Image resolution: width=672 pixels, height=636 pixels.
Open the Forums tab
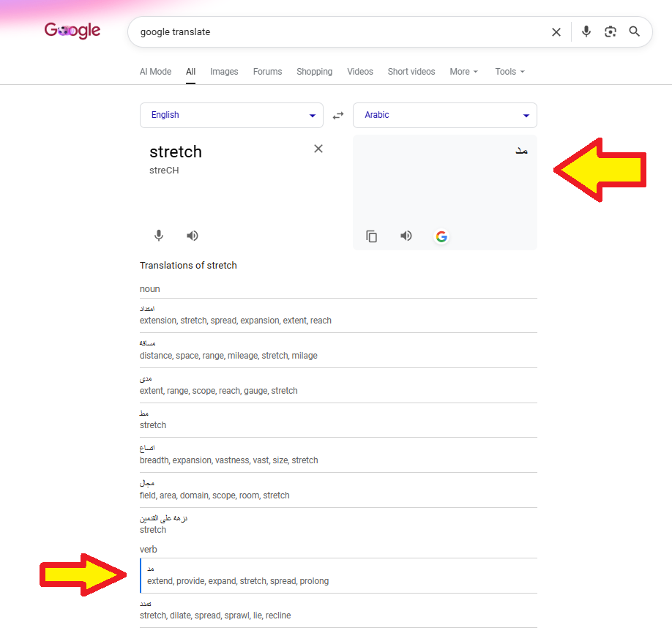pyautogui.click(x=267, y=72)
